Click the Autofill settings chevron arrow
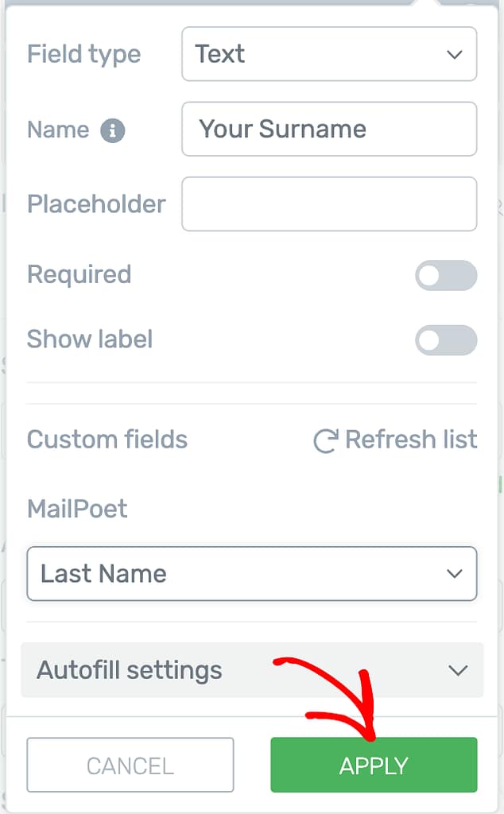This screenshot has height=814, width=504. point(458,671)
